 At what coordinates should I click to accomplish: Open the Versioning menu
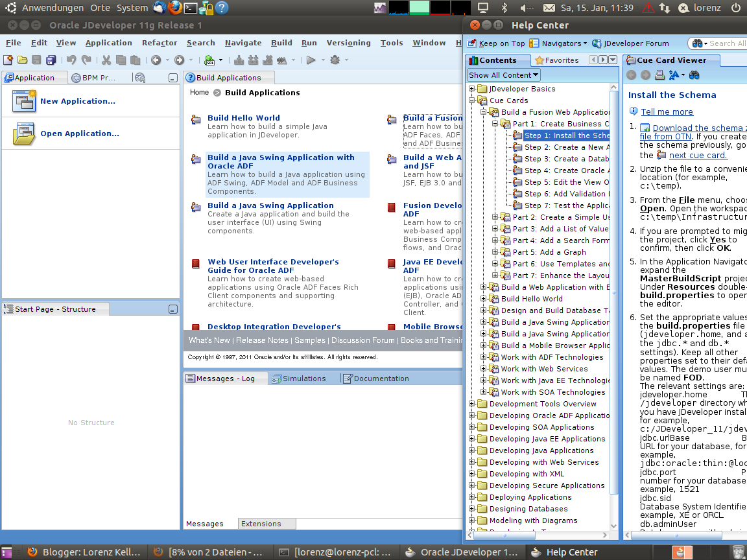click(348, 43)
